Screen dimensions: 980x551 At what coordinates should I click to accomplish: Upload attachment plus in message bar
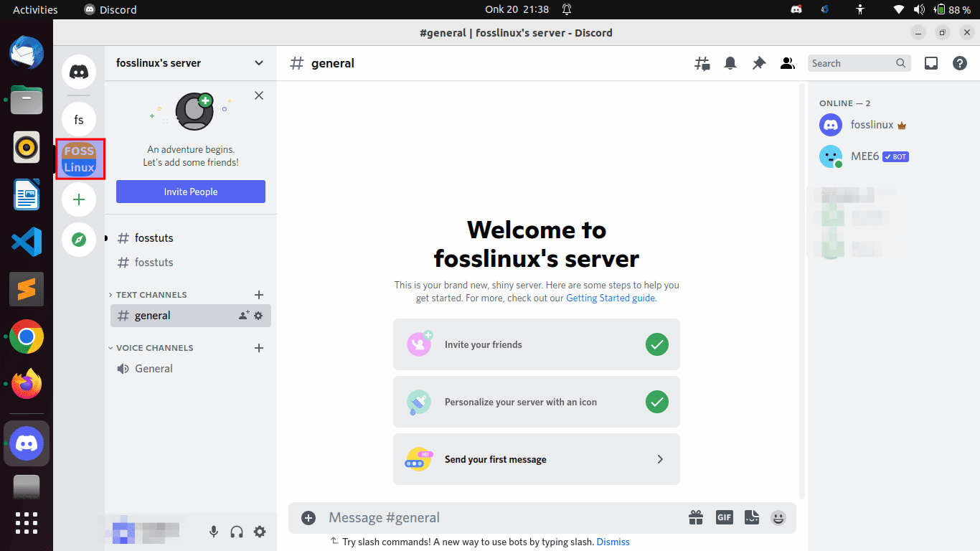click(x=308, y=517)
